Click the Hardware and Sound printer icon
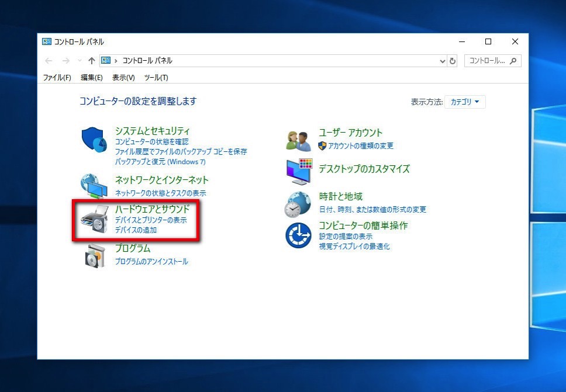Image resolution: width=566 pixels, height=392 pixels. (94, 221)
